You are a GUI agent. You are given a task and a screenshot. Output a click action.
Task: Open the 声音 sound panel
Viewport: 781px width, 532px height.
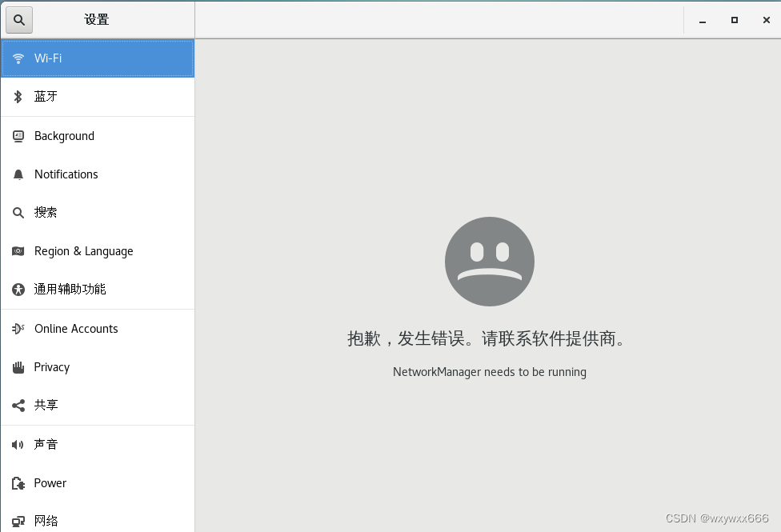coord(98,444)
